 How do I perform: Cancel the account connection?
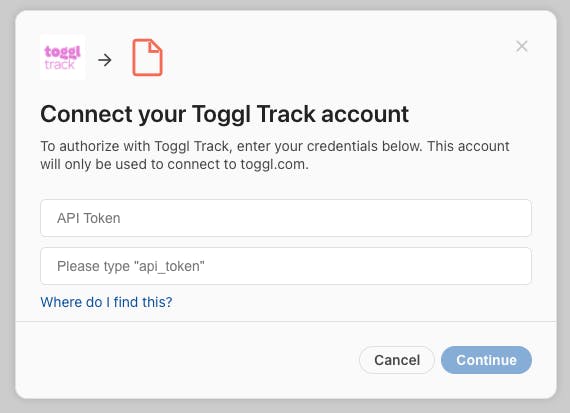tap(397, 360)
